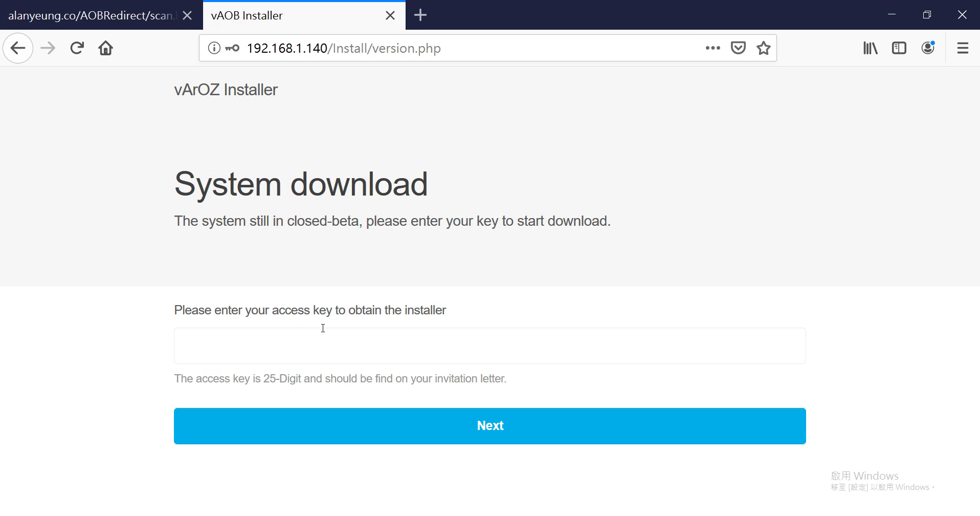
Task: Select the vAOB Installer tab
Action: [x=292, y=15]
